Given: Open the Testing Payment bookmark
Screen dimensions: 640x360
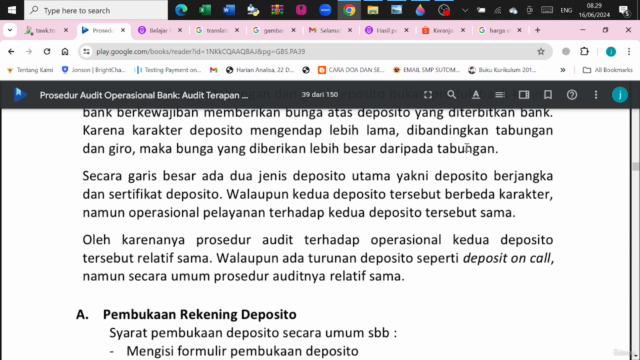Looking at the screenshot, I should point(168,70).
